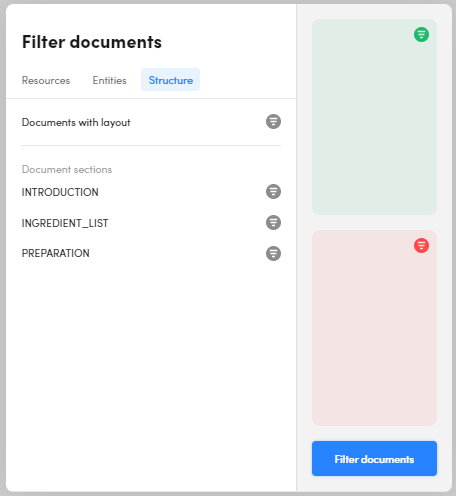Click the Documents with layout label
Viewport: 456px width, 496px height.
click(x=76, y=123)
